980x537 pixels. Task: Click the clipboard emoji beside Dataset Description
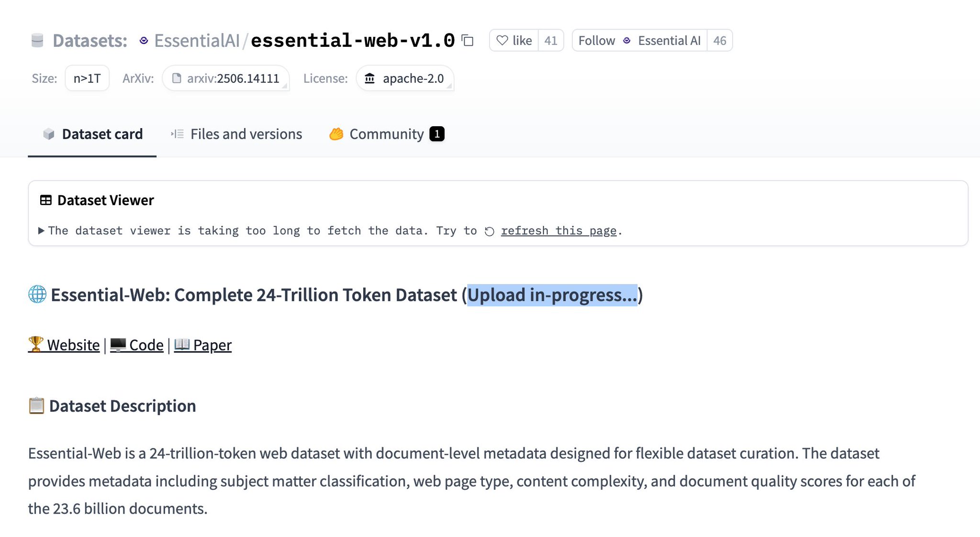(36, 405)
